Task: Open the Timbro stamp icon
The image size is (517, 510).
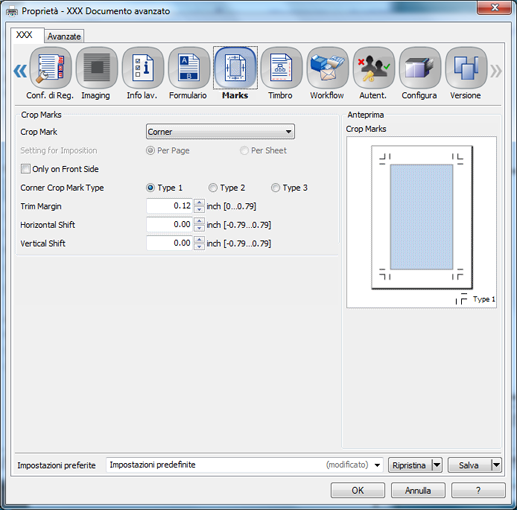Action: pos(281,68)
